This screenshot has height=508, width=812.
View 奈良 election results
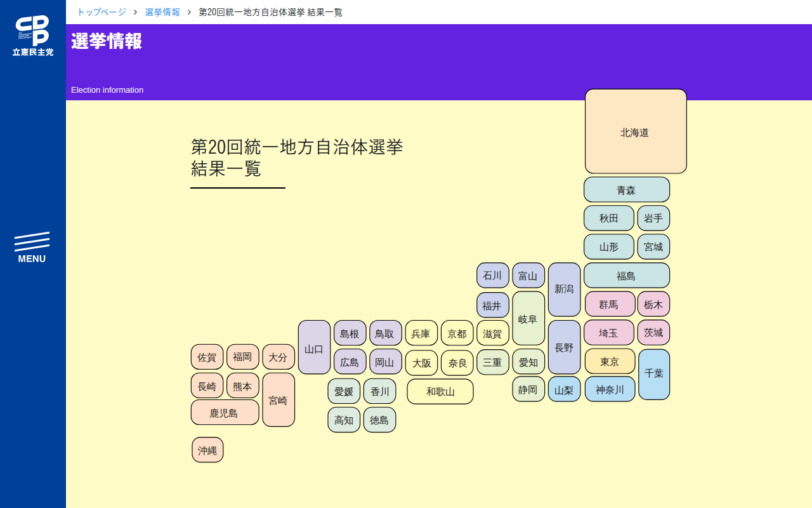pyautogui.click(x=457, y=363)
